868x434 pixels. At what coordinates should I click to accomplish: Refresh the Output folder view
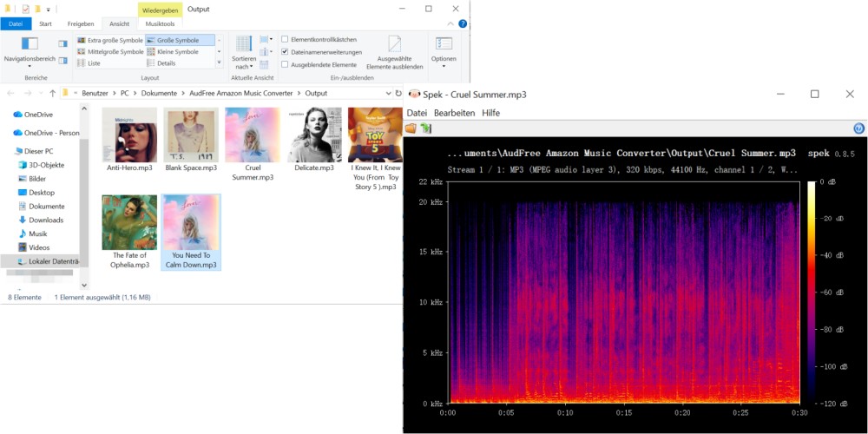coord(398,93)
